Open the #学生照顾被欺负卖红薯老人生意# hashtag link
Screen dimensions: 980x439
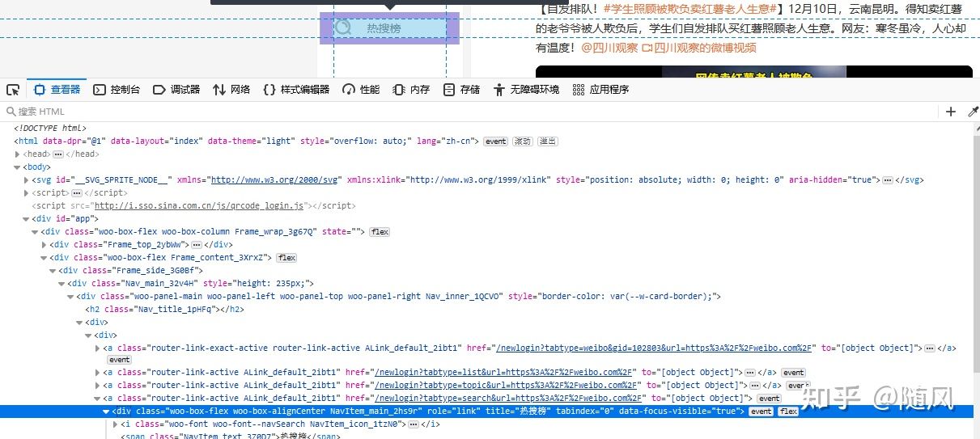[x=690, y=9]
